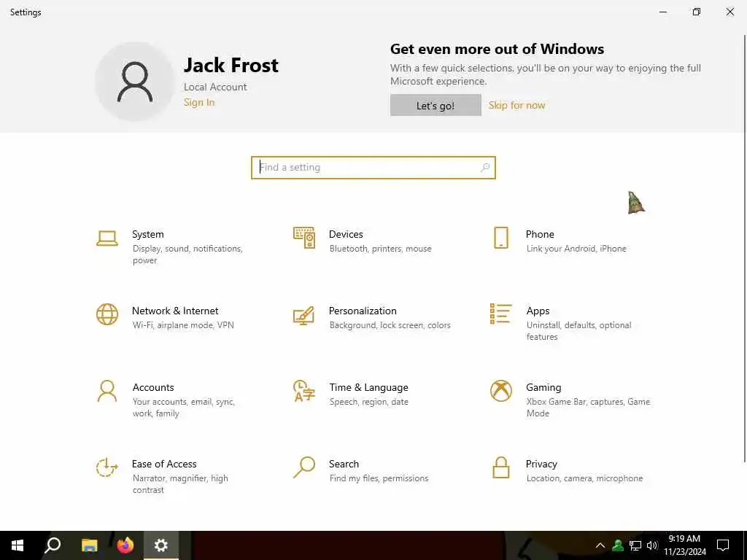
Task: Select the Accounts person icon
Action: tap(107, 391)
